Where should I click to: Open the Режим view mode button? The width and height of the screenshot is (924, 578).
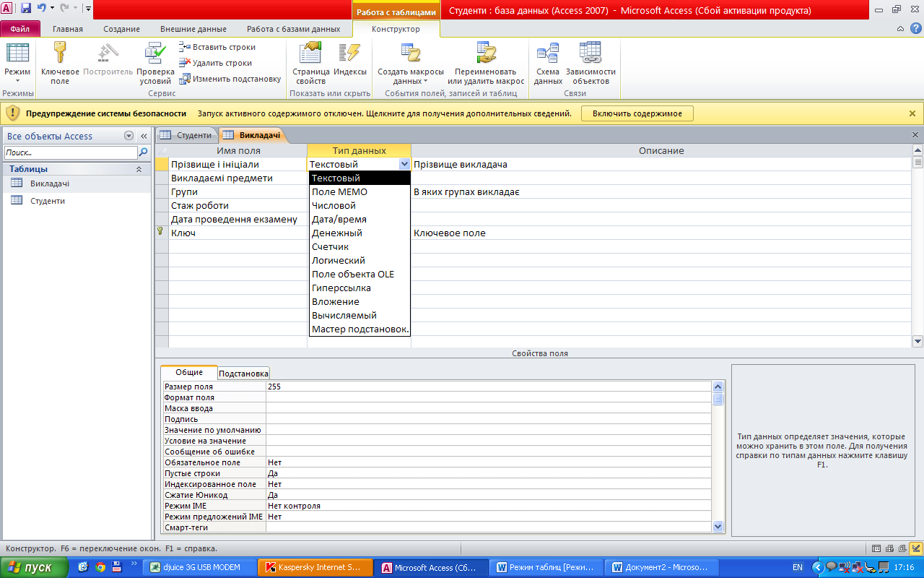(x=17, y=64)
